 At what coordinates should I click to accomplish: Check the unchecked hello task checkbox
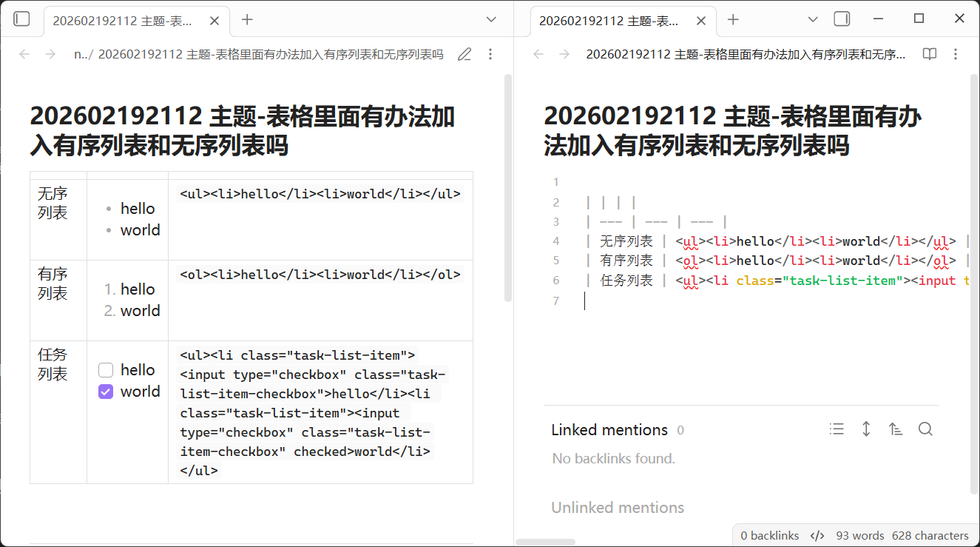[106, 370]
